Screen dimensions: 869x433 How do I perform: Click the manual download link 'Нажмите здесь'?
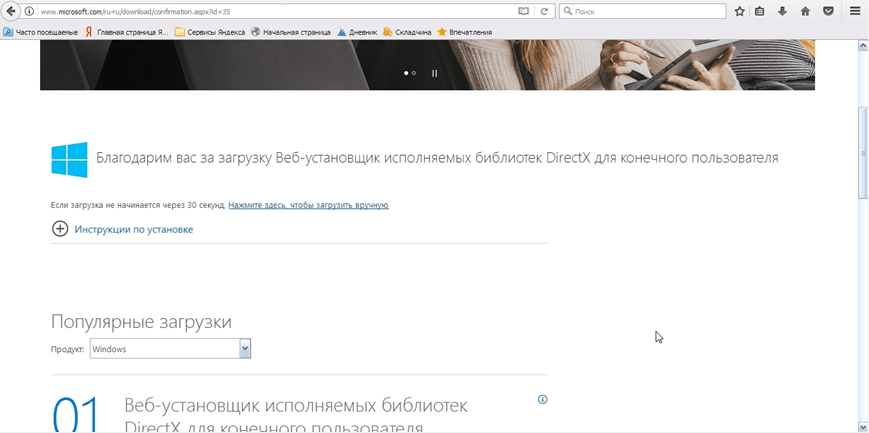click(308, 205)
